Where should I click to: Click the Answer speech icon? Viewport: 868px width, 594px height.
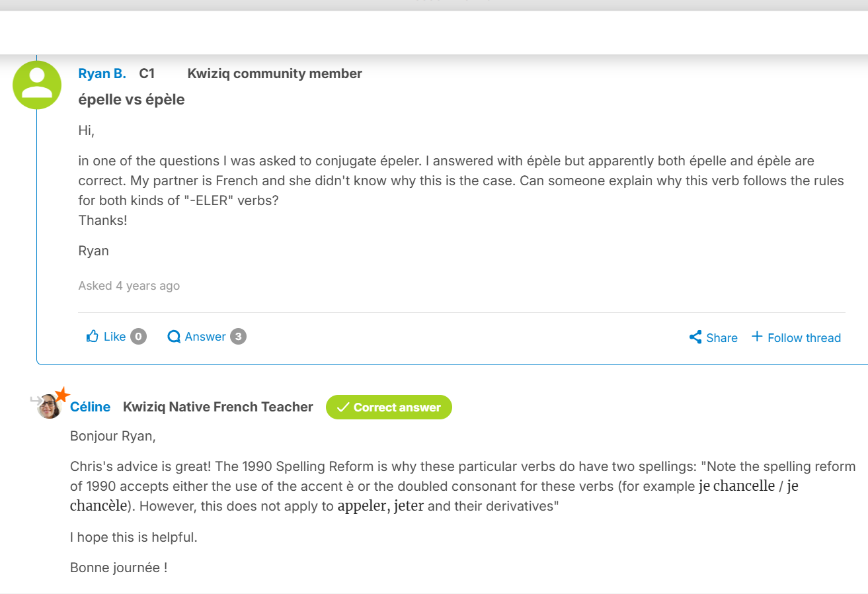point(174,336)
